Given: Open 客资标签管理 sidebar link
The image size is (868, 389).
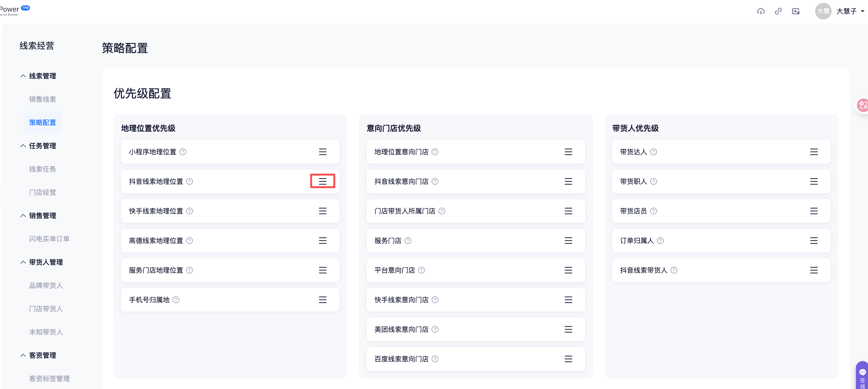Looking at the screenshot, I should click(x=49, y=379).
